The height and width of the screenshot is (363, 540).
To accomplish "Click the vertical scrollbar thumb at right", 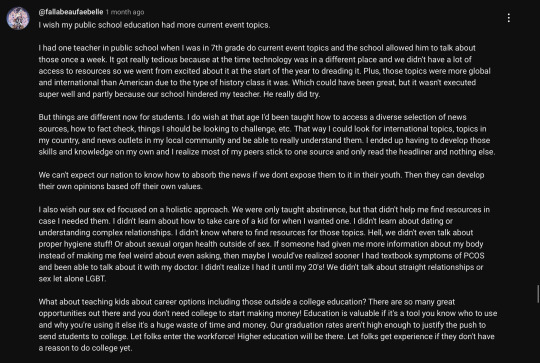I will point(538,294).
